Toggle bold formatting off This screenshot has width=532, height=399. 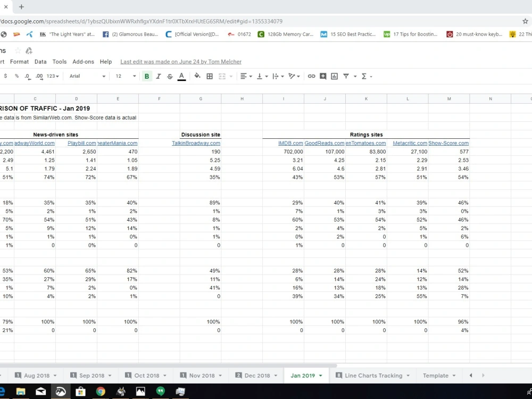click(x=147, y=76)
